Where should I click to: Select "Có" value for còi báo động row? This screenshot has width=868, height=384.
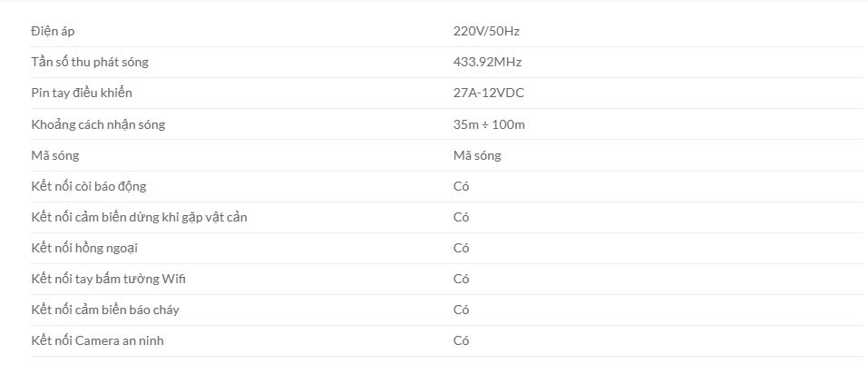coord(461,186)
